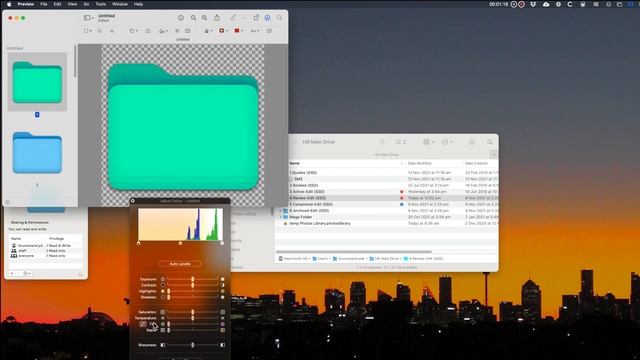Open the Preview menu

point(26,4)
